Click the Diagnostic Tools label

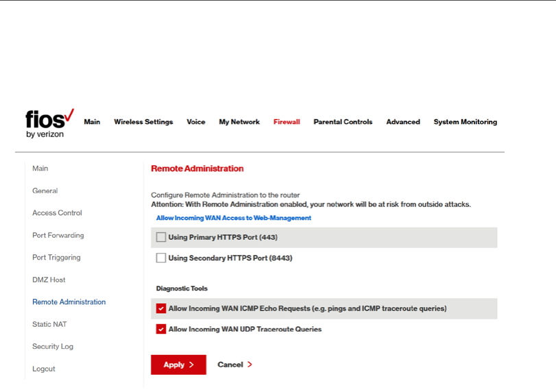182,289
